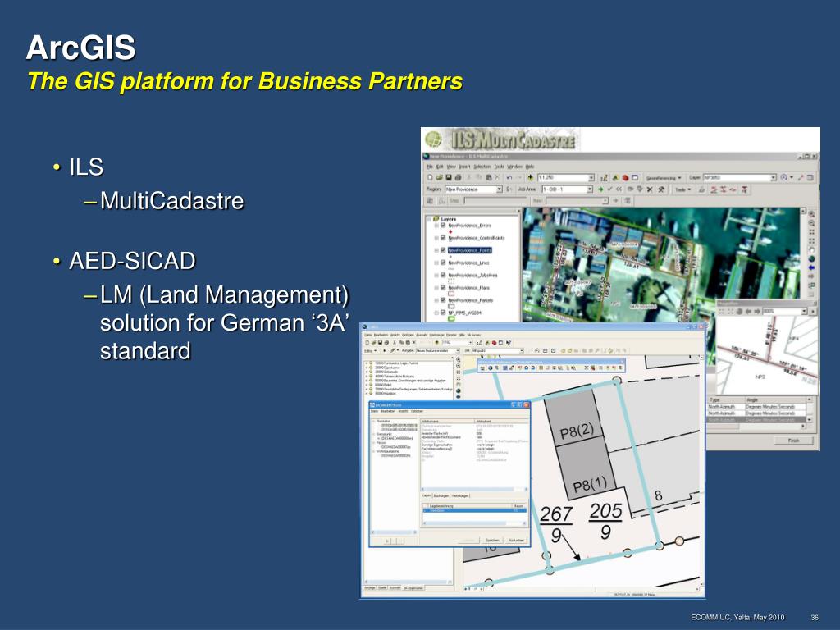Open Datei menu in Objektattribute dialog

coord(374,412)
